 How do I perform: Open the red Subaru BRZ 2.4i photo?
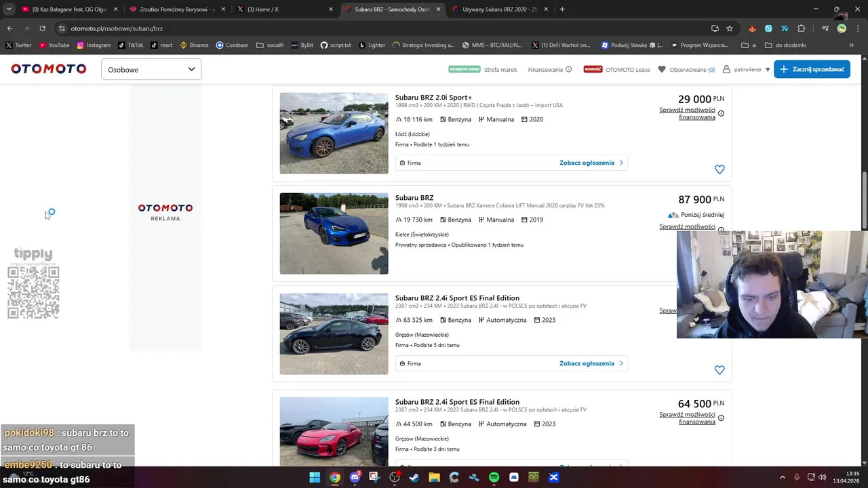[334, 432]
